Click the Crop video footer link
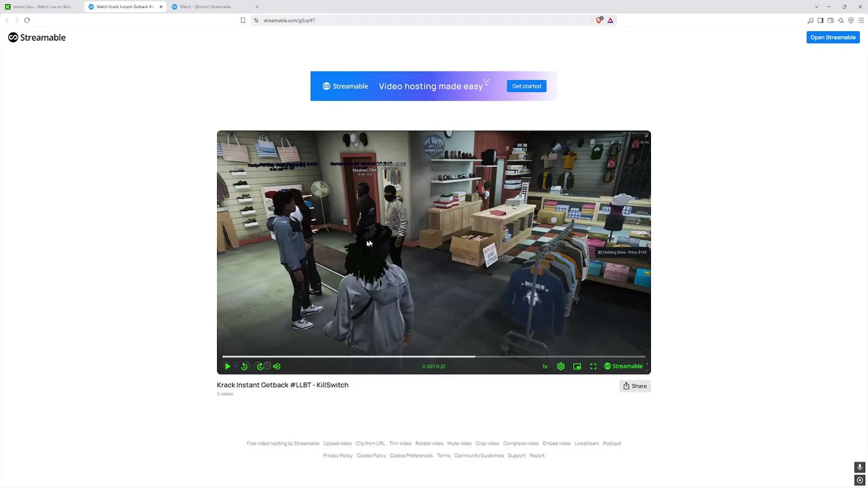This screenshot has width=868, height=488. [x=487, y=444]
